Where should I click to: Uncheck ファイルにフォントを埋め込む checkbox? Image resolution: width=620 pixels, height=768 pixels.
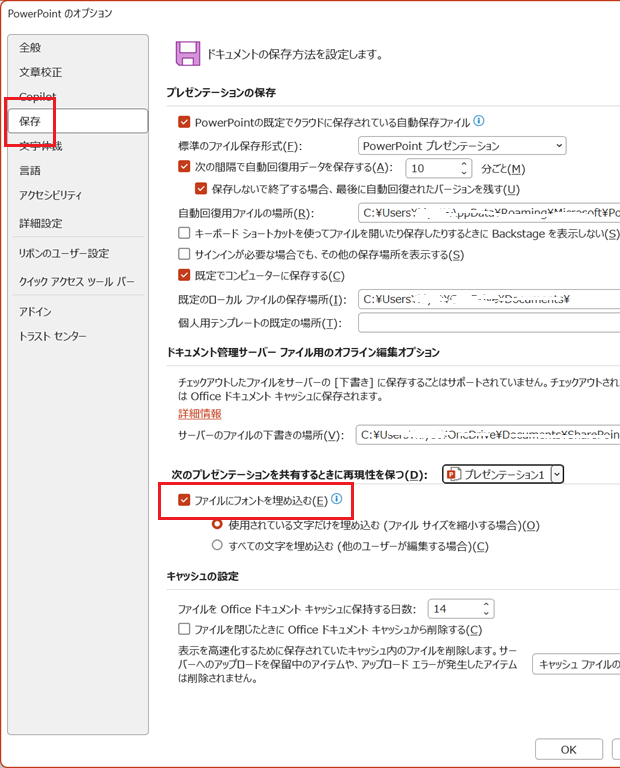[183, 500]
